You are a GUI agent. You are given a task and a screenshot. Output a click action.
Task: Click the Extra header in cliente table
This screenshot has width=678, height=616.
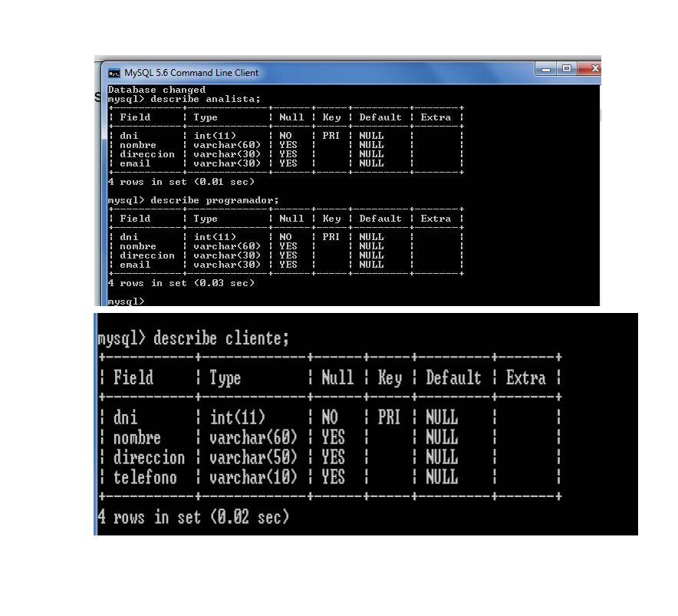[526, 377]
